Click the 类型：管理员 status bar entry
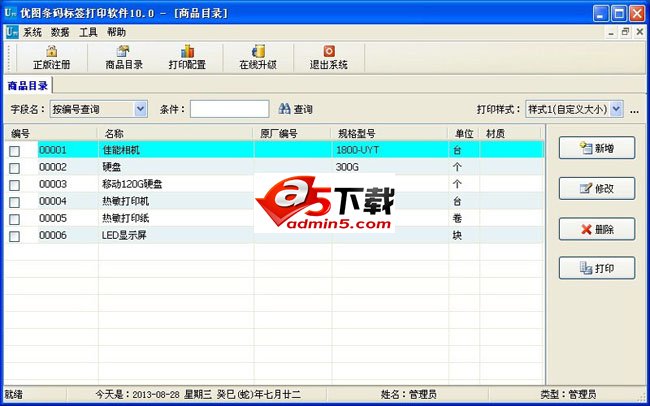 point(568,394)
